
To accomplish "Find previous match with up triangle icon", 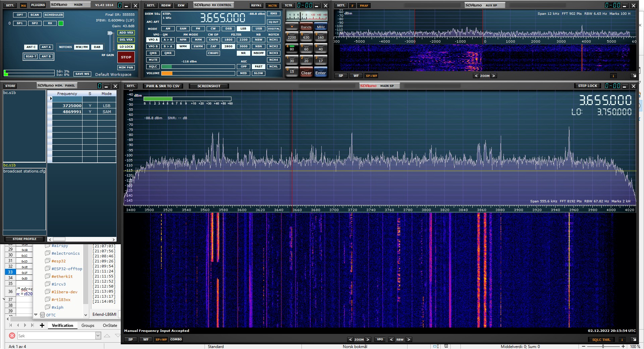I will pyautogui.click(x=107, y=336).
